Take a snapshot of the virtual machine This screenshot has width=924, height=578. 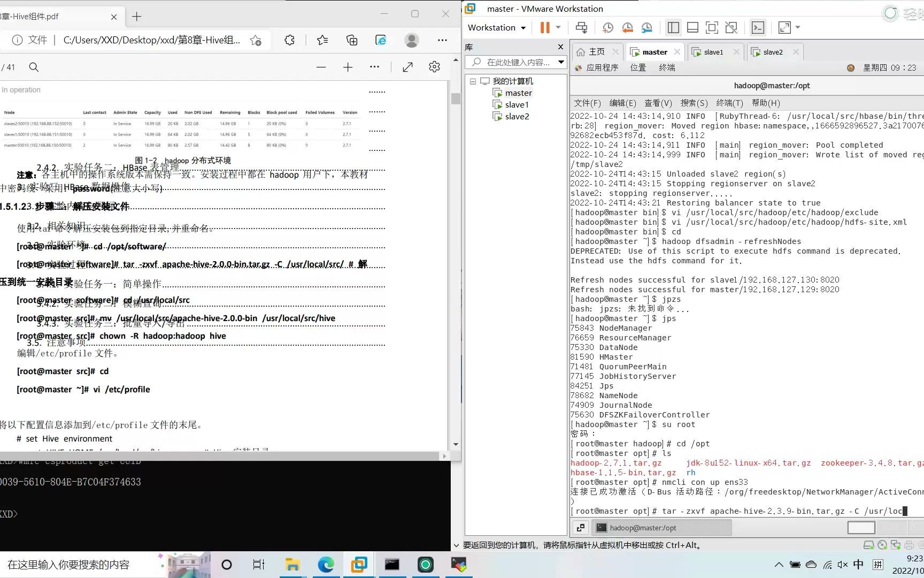click(608, 27)
